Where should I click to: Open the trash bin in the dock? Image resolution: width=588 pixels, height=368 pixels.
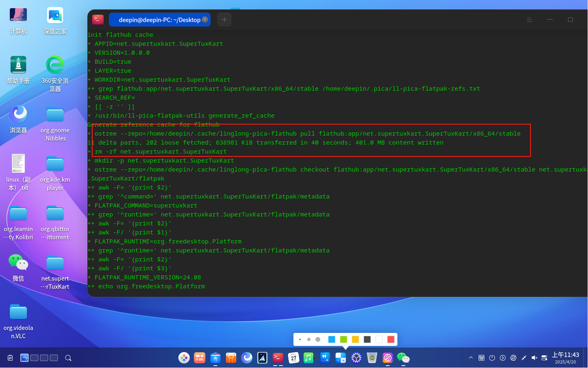click(372, 358)
